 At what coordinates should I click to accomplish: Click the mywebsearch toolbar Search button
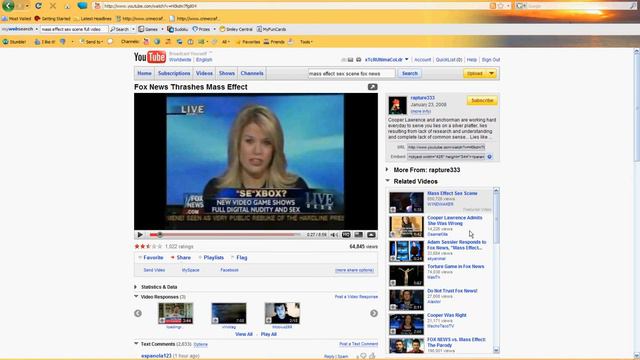(x=119, y=29)
